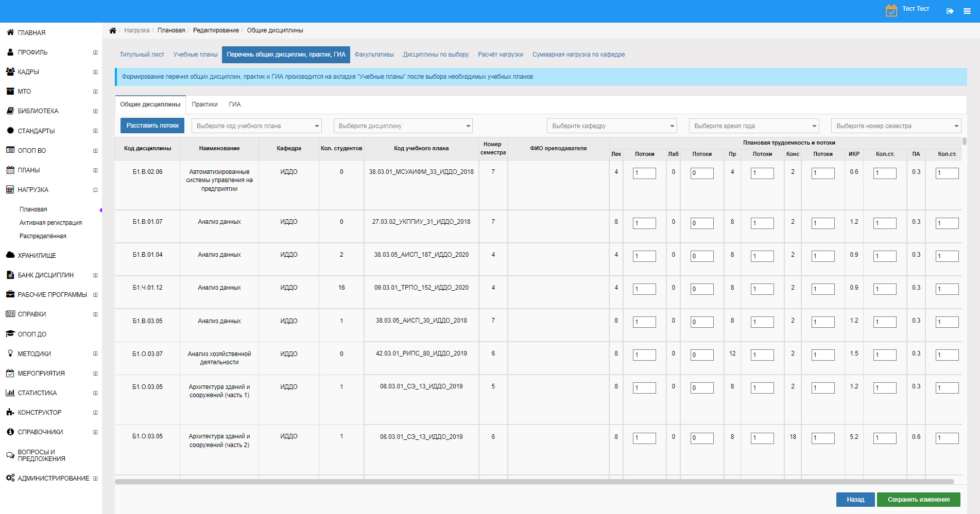Screen dimensions: 980x514
Task: Click the Тест Тест user name
Action: (916, 9)
